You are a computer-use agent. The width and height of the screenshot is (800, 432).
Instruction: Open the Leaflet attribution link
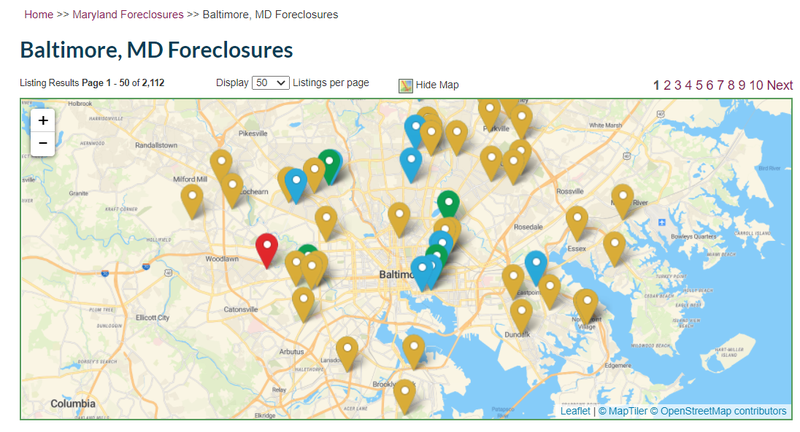point(575,411)
